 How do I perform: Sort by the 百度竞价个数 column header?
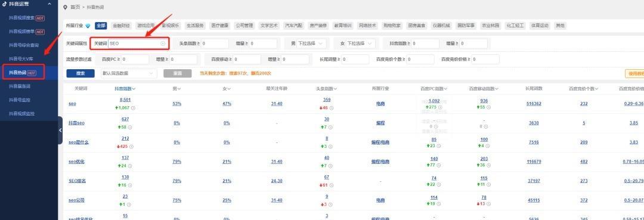click(x=583, y=88)
